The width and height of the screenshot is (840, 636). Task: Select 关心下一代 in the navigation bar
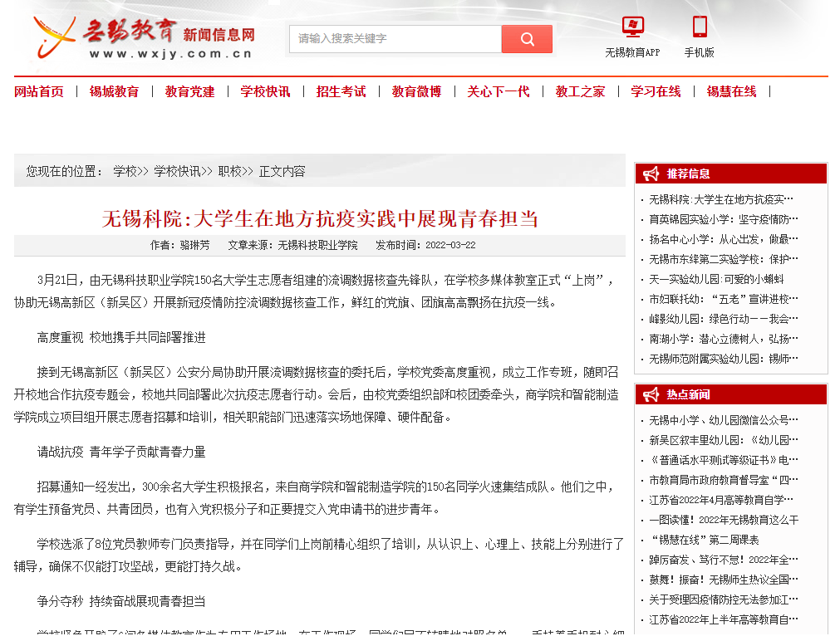point(499,91)
